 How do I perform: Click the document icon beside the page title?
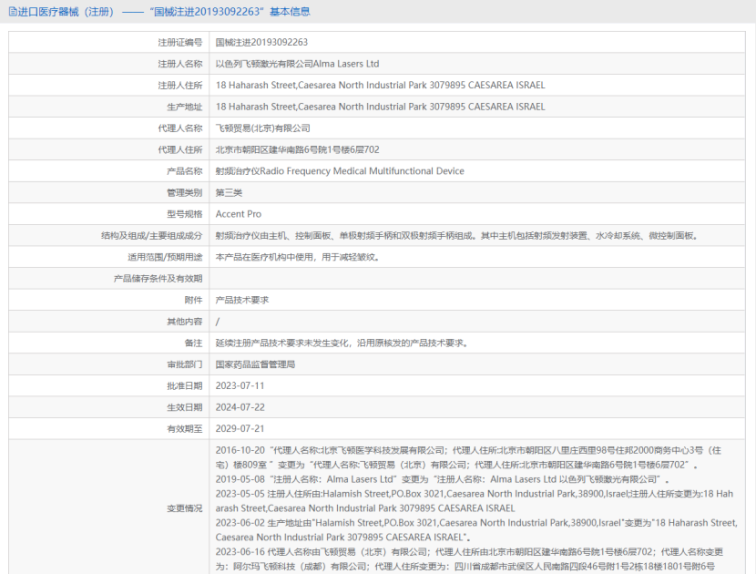(12, 12)
